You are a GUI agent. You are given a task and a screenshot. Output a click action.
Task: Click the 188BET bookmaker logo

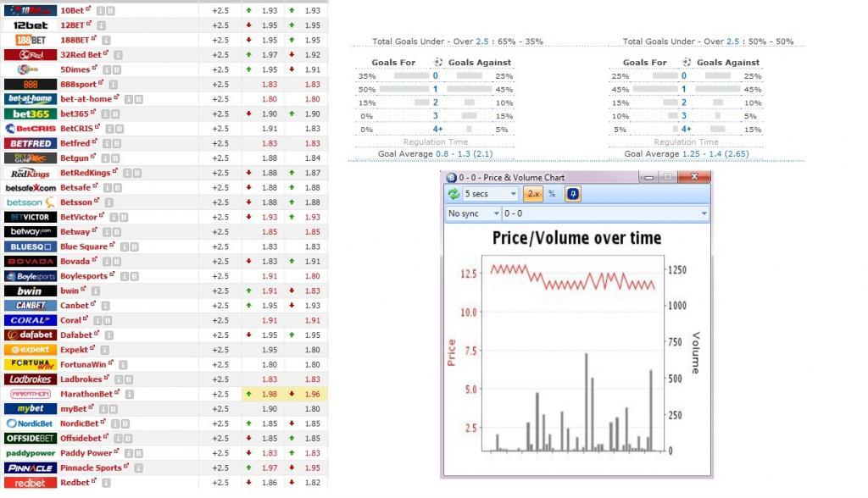pos(31,40)
